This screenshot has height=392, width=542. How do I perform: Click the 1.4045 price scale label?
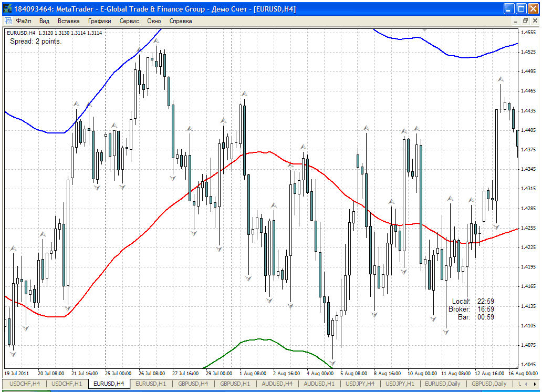tap(528, 364)
